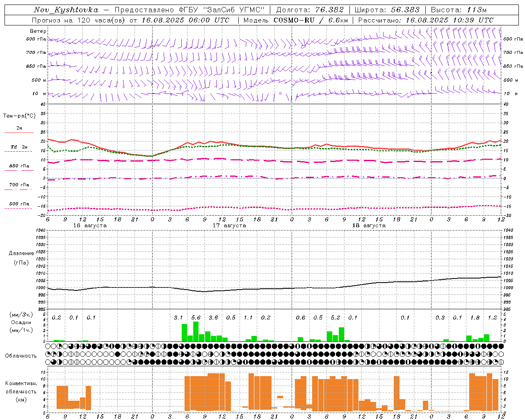The height and width of the screenshot is (420, 525).
Task: Click the precipitation value 0.6
Action: 301,318
